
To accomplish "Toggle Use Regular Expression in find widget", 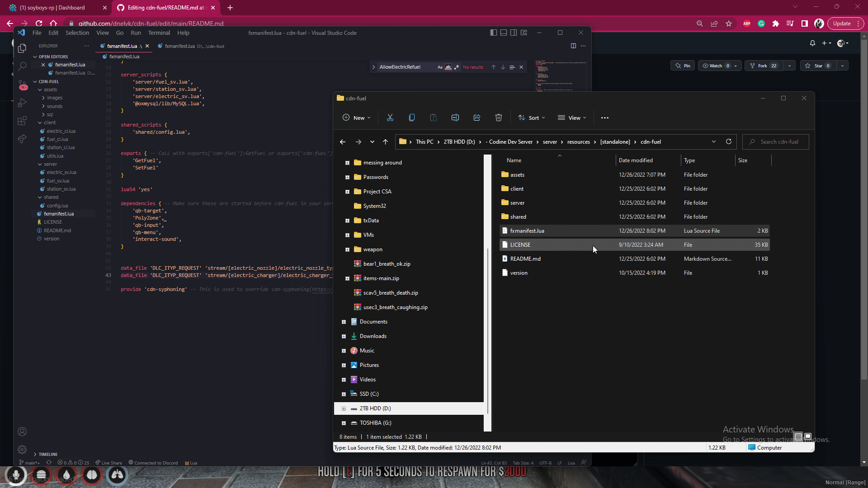I will 456,67.
